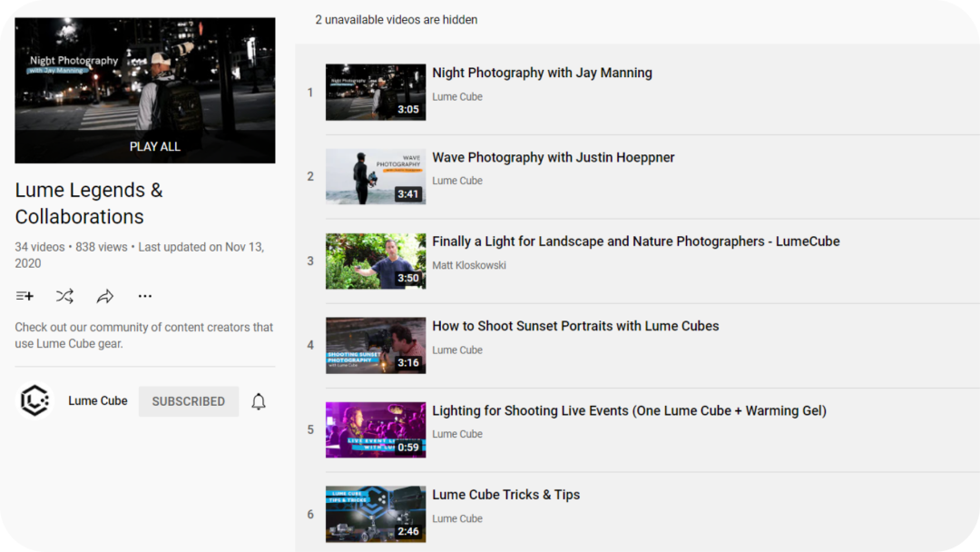Viewport: 980px width, 552px height.
Task: Click the playlist description about content creators
Action: pos(143,336)
